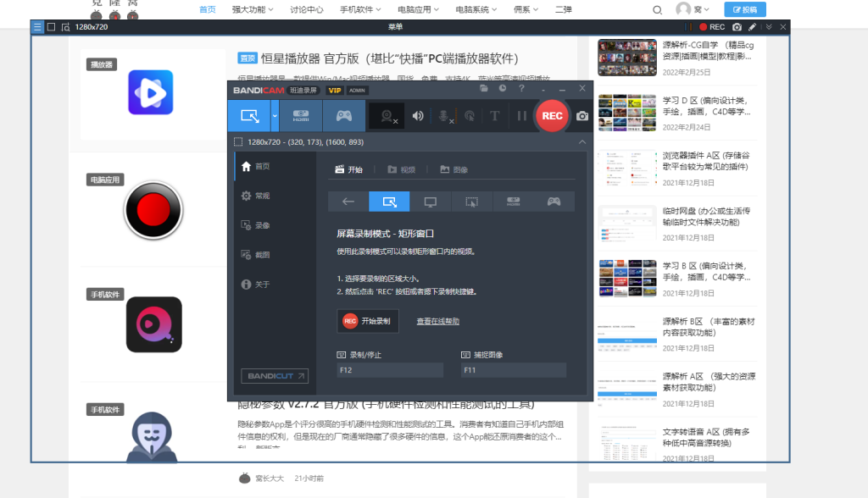
Task: Open the output folder icon in title bar
Action: (x=484, y=88)
